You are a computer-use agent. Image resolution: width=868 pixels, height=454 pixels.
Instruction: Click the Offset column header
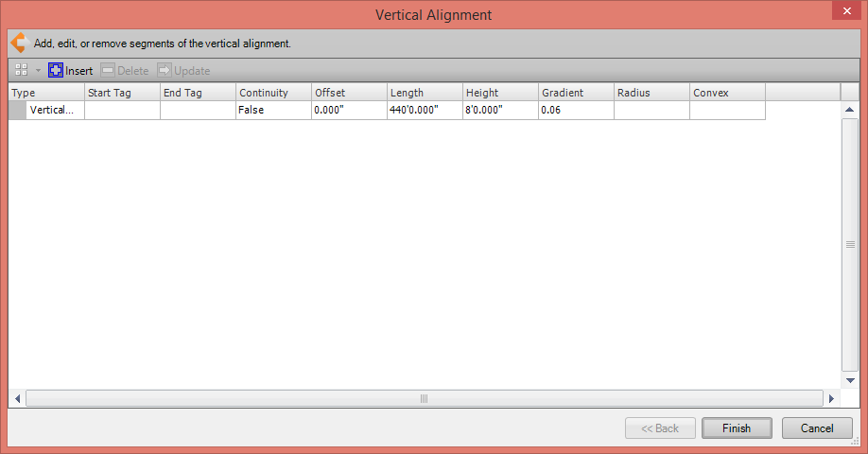tap(349, 93)
